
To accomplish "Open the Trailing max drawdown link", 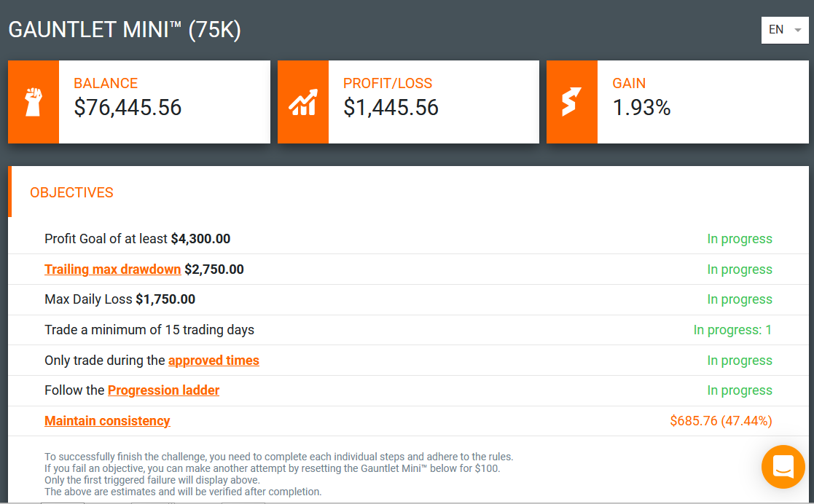I will (113, 269).
